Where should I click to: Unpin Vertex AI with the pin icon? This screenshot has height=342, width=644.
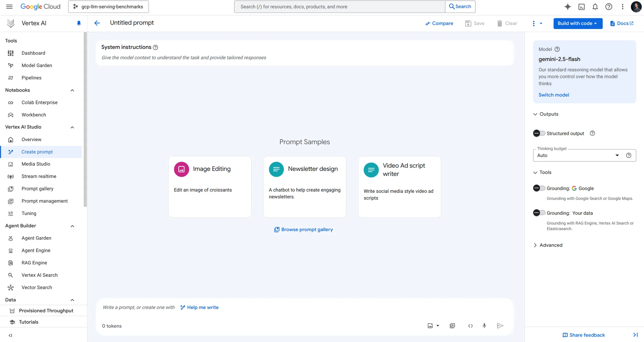click(79, 23)
